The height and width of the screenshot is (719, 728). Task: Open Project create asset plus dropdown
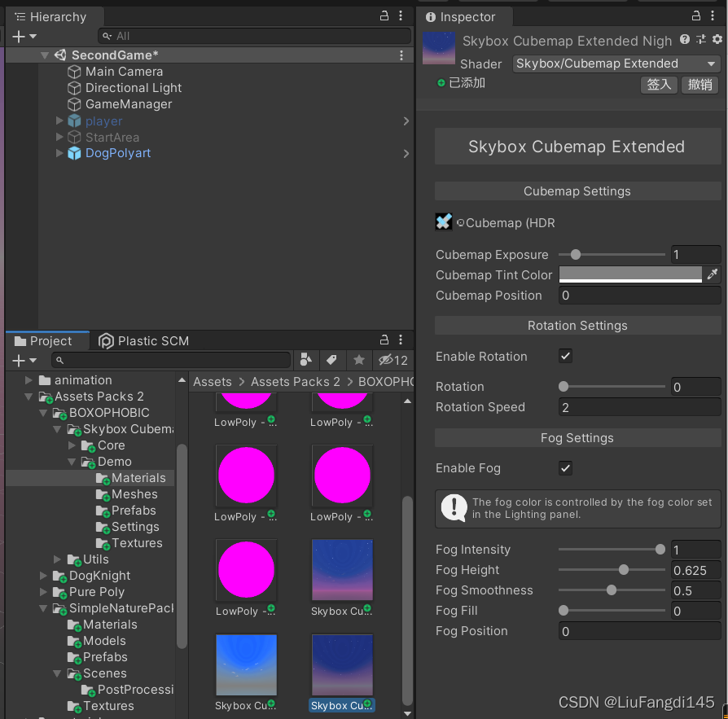[x=24, y=360]
